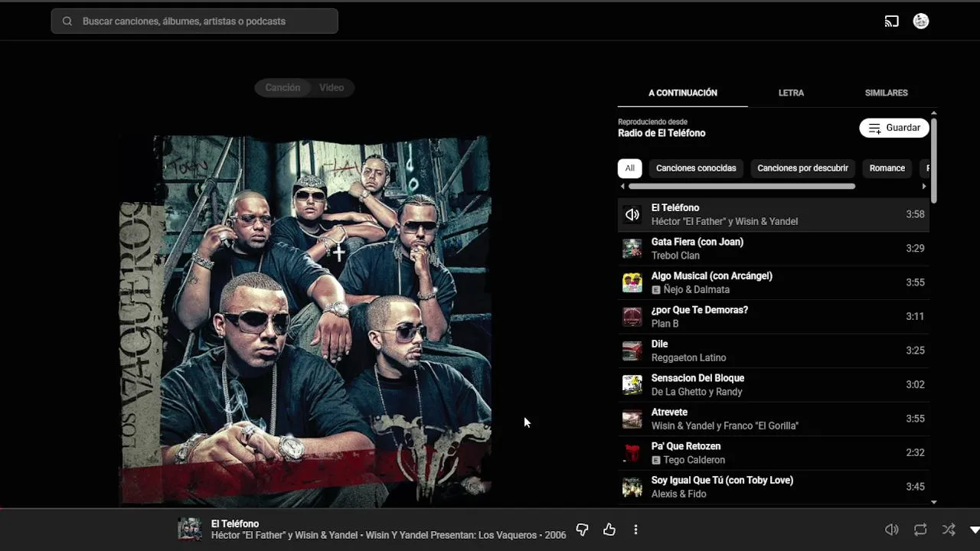The image size is (980, 551).
Task: Click the small album thumbnail in player bar
Action: (190, 530)
